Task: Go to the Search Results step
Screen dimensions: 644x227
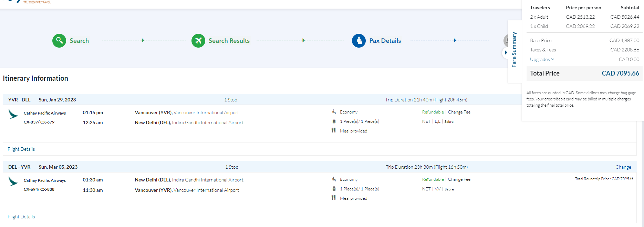Action: 229,41
